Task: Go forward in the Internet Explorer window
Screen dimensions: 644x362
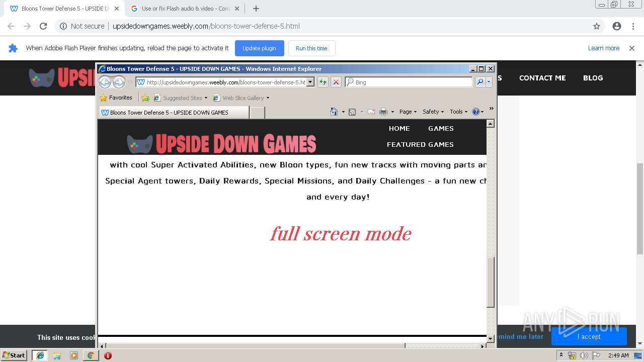Action: [119, 82]
